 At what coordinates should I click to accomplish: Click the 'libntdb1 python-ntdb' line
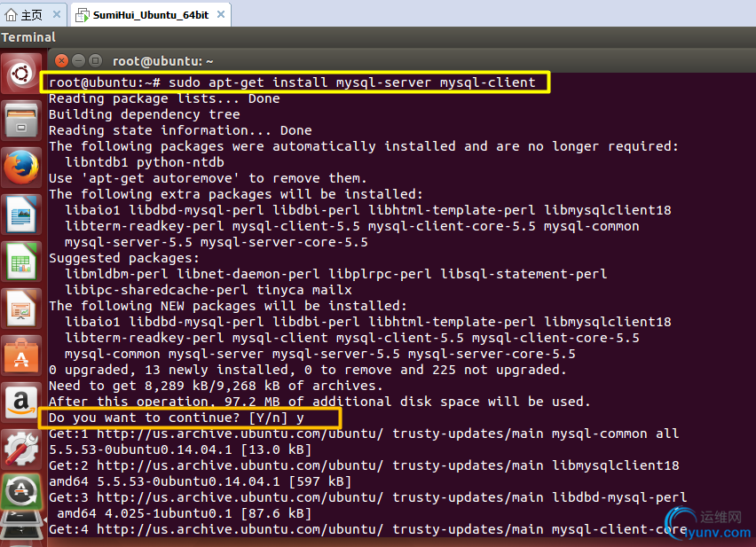coord(145,161)
